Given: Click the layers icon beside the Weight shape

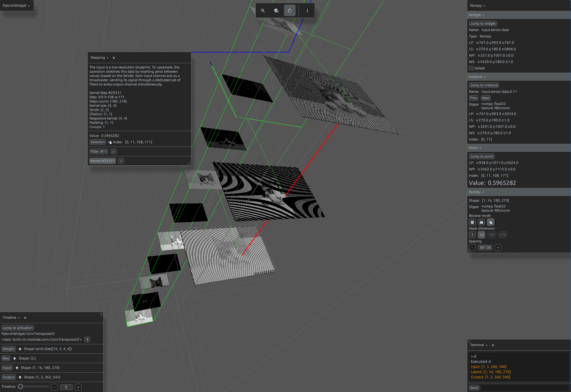Looking at the screenshot, I should pyautogui.click(x=20, y=349).
